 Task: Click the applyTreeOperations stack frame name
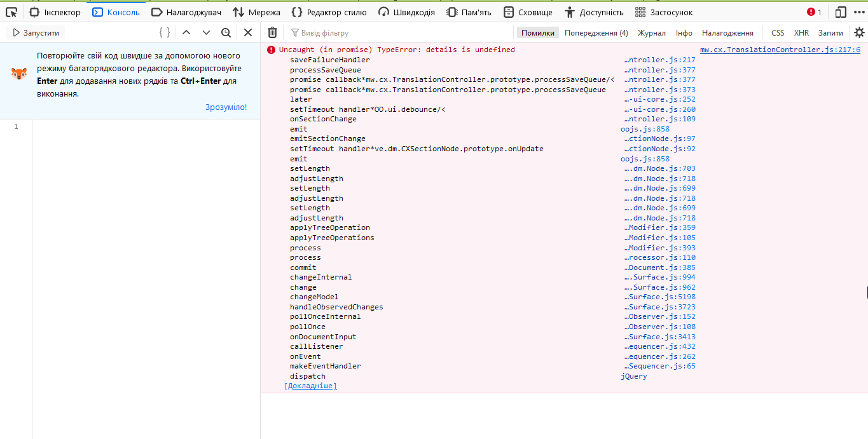332,238
